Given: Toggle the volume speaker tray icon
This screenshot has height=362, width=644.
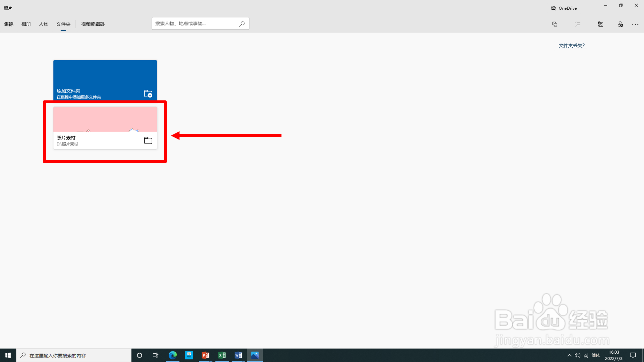Looking at the screenshot, I should (577, 355).
